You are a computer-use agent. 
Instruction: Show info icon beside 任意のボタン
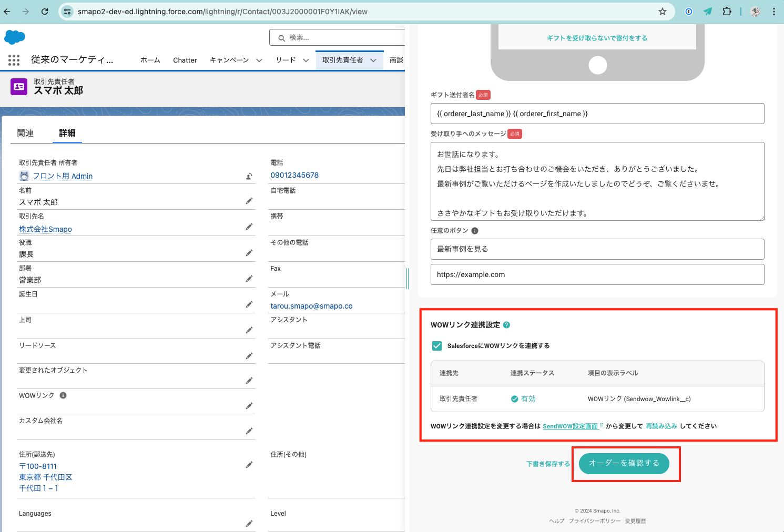click(475, 231)
